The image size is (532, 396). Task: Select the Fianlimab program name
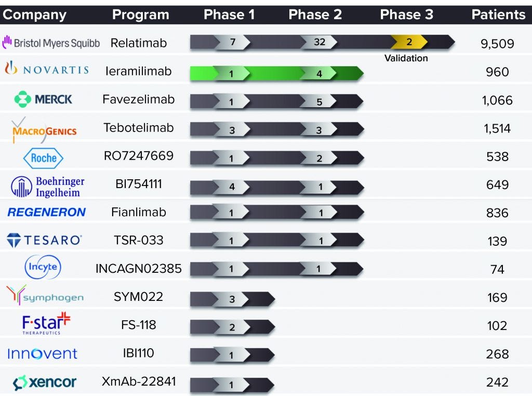[x=139, y=212]
